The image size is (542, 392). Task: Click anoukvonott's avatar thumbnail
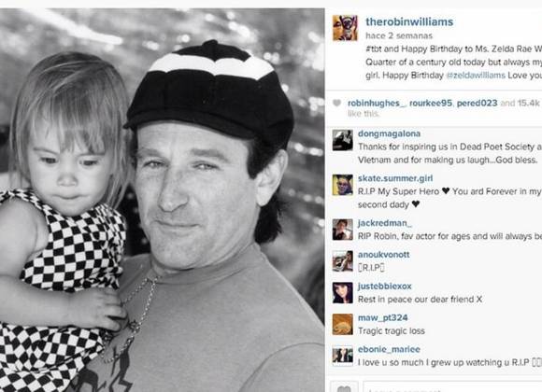pos(343,261)
